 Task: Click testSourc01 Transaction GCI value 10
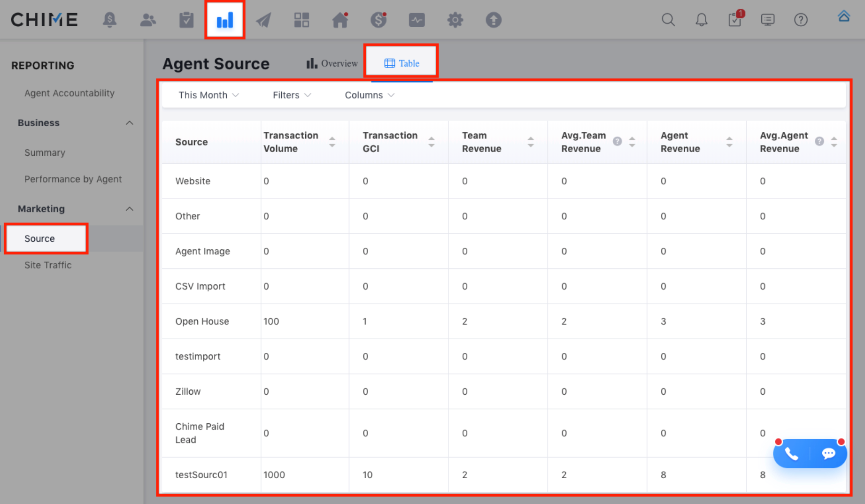(x=367, y=475)
